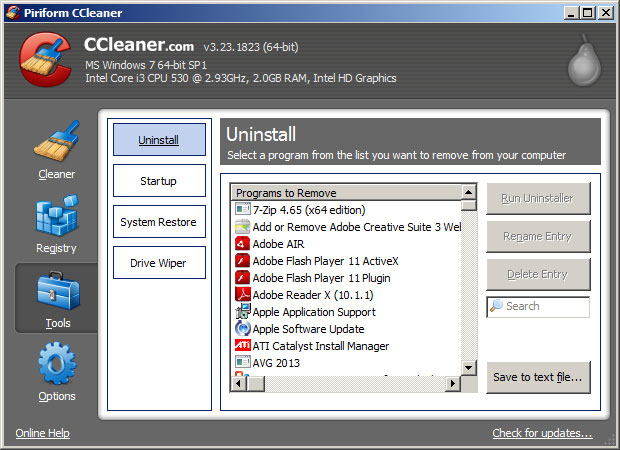
Task: Click the Apple Application Support icon
Action: (x=242, y=311)
